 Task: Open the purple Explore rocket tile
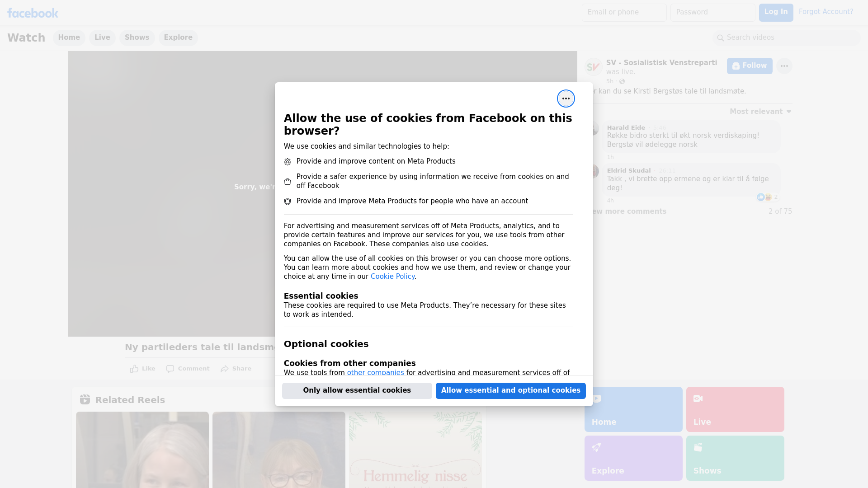[633, 458]
